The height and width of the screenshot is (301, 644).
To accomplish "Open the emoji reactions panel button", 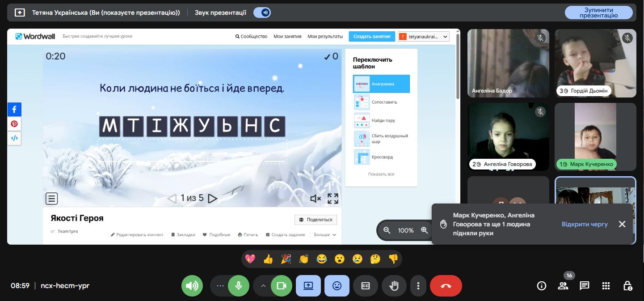I will 337,286.
